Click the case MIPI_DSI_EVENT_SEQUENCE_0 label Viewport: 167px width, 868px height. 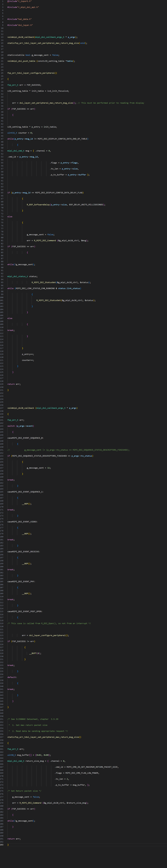(x=26, y=438)
